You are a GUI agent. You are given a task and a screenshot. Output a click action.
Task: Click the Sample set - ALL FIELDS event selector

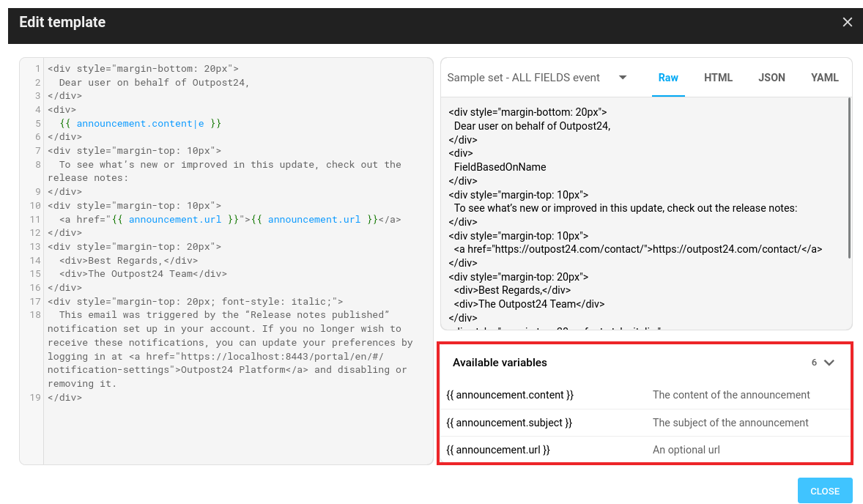(524, 78)
